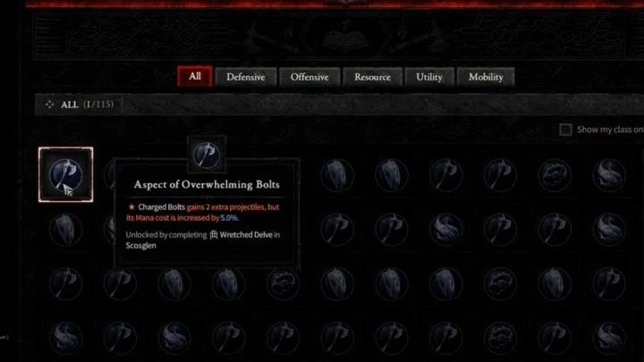Select the cloud utility aspect in the top row
The height and width of the screenshot is (362, 644).
(555, 175)
